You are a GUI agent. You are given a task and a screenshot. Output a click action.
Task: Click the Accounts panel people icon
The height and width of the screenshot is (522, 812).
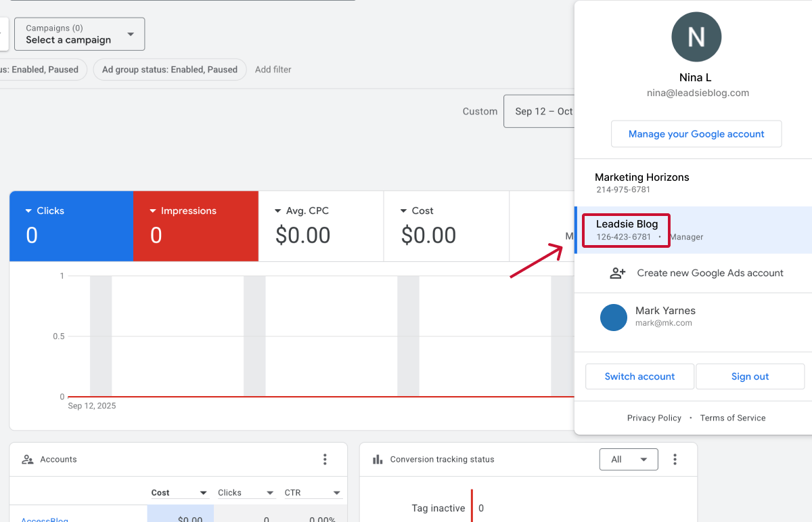pyautogui.click(x=27, y=459)
